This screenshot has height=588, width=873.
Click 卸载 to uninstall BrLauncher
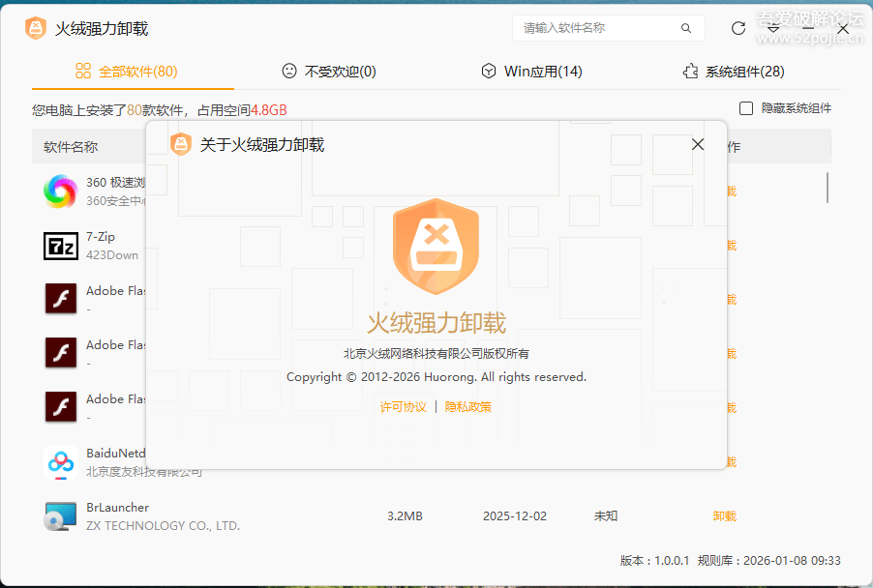click(724, 515)
